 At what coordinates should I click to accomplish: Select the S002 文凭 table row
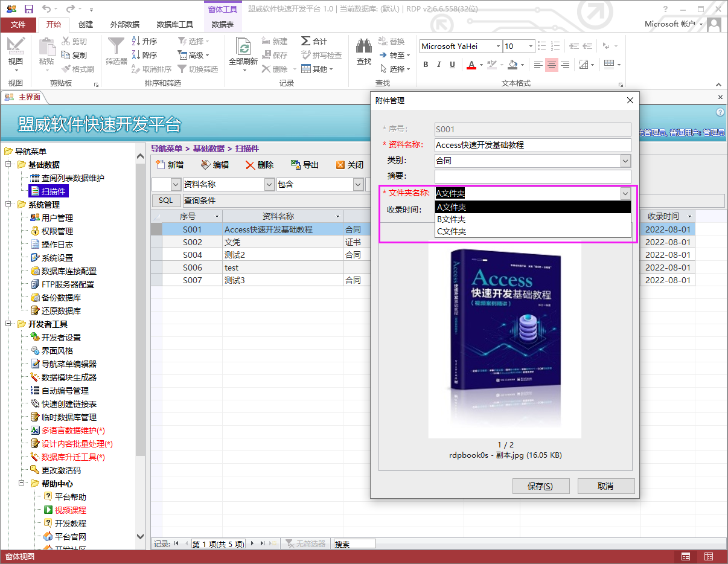[423, 242]
